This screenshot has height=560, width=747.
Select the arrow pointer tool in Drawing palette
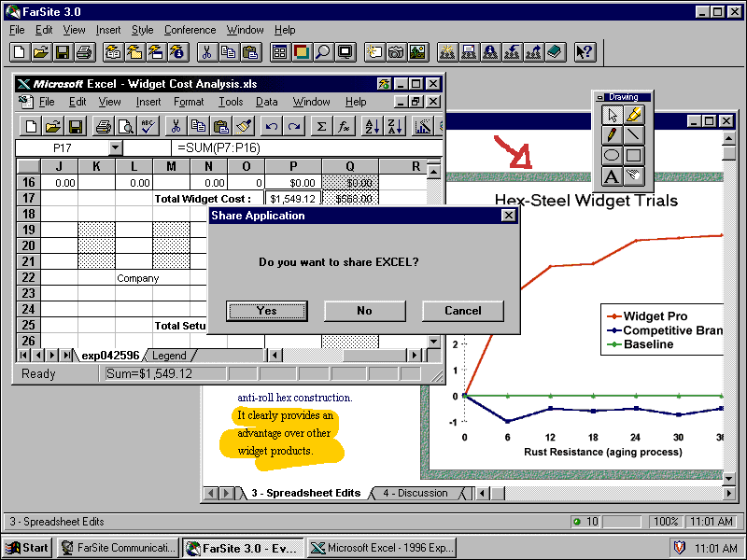613,115
